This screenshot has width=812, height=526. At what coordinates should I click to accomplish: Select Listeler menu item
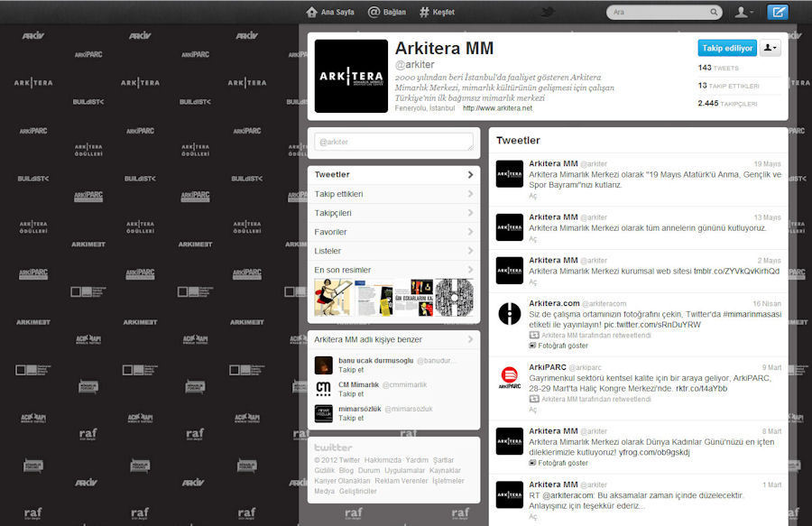click(x=393, y=251)
